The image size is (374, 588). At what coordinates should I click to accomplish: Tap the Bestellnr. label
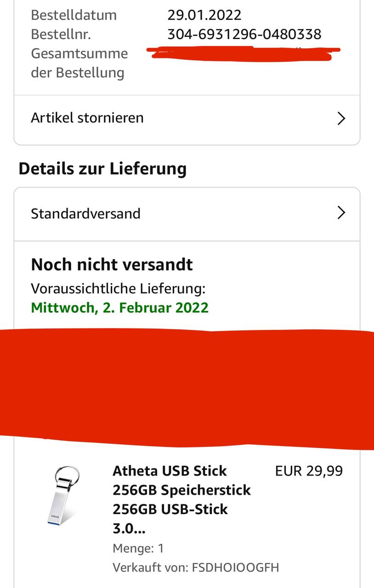(x=61, y=34)
